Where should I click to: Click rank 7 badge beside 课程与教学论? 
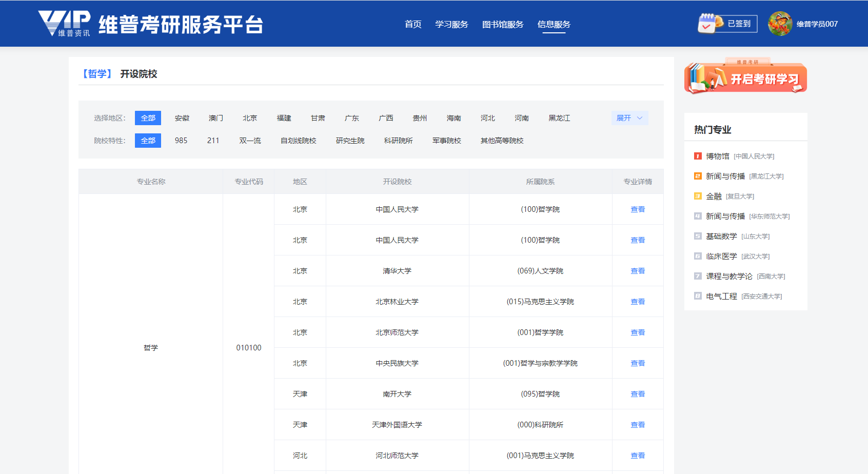pyautogui.click(x=698, y=276)
